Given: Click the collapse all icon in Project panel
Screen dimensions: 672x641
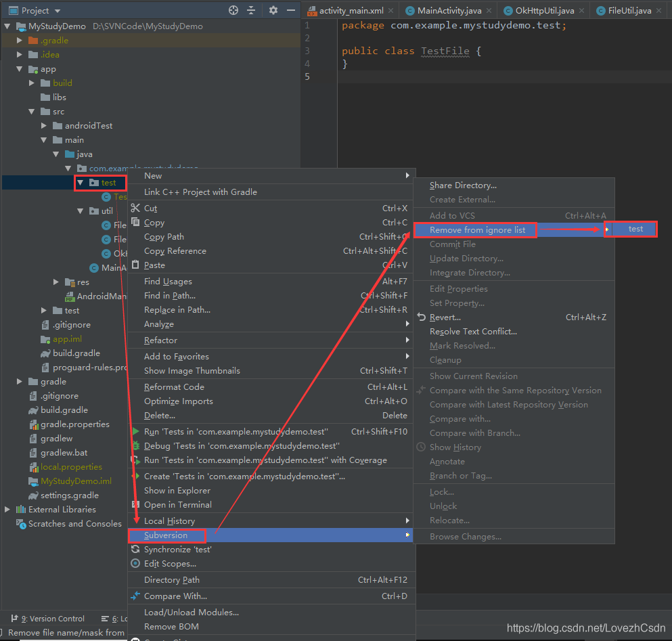Looking at the screenshot, I should tap(251, 10).
